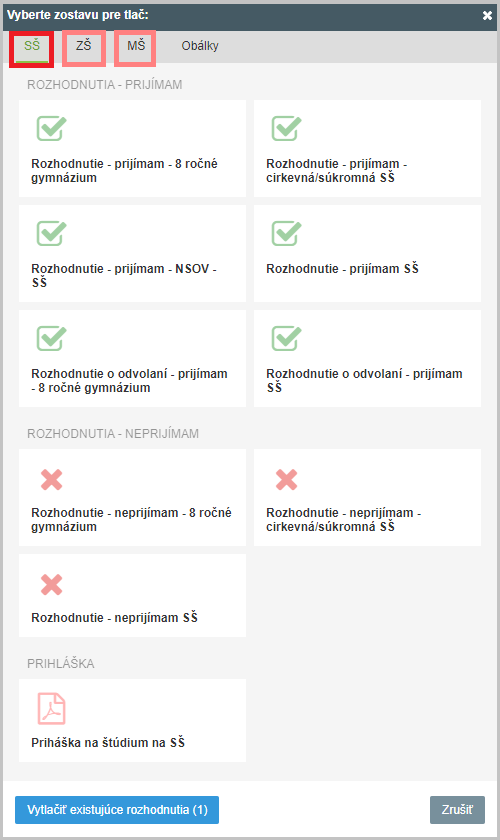Click the Zrušiť button
The width and height of the screenshot is (500, 840).
pyautogui.click(x=457, y=810)
